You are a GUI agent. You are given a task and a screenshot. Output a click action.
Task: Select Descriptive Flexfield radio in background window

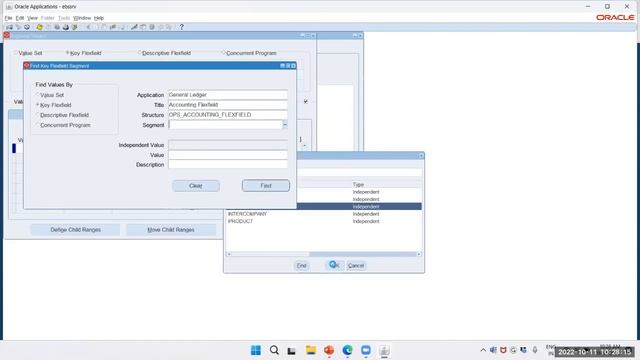point(140,53)
